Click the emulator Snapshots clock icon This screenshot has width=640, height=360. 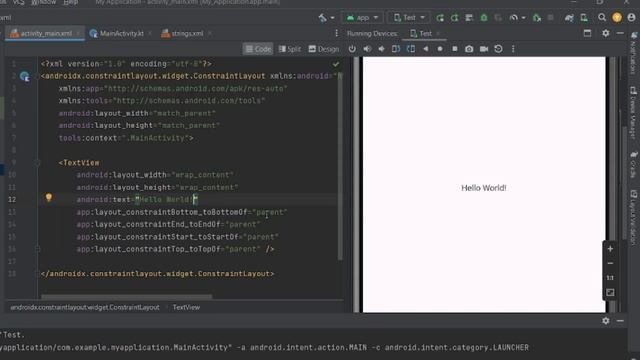click(x=498, y=49)
